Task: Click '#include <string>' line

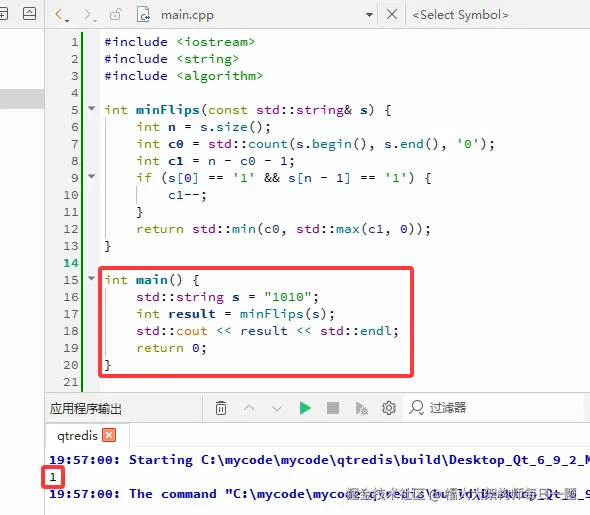Action: pos(172,59)
